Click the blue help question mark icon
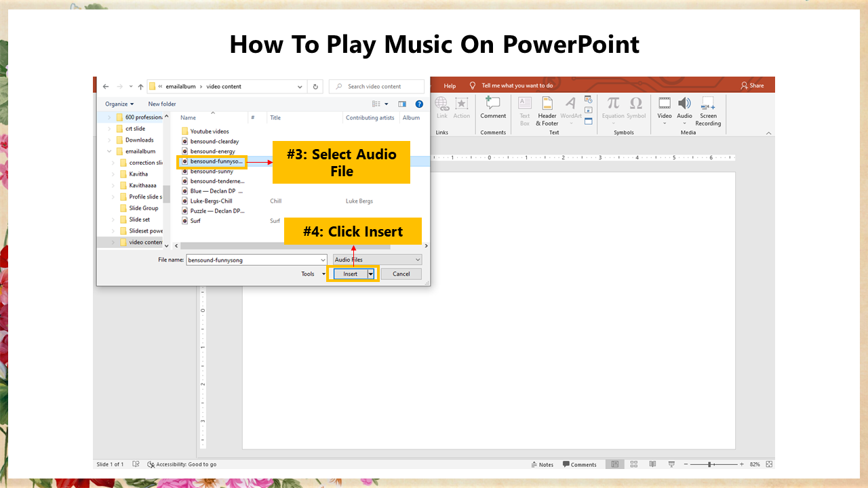Image resolution: width=868 pixels, height=488 pixels. [419, 104]
